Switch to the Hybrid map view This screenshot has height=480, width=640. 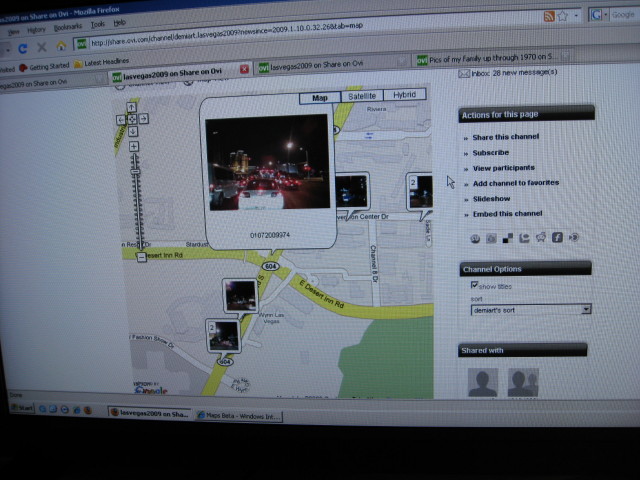(x=404, y=95)
